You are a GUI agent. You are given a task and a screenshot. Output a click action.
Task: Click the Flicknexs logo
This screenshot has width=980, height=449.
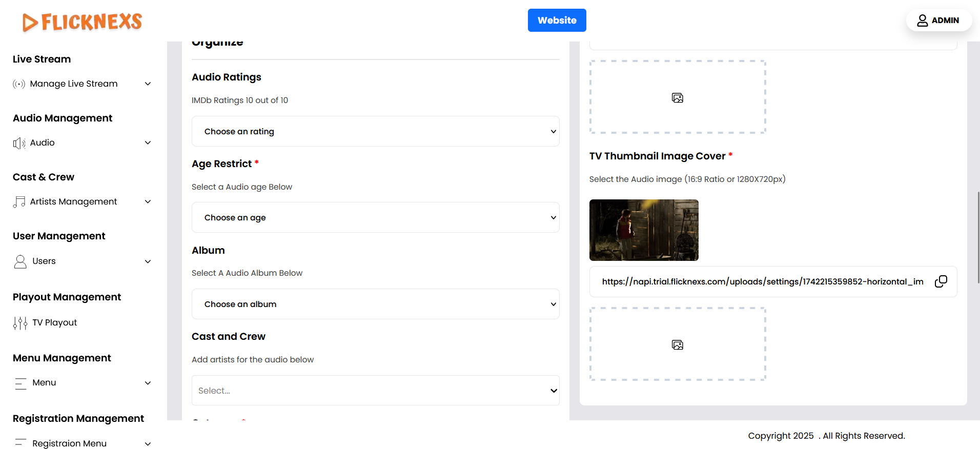pyautogui.click(x=82, y=22)
